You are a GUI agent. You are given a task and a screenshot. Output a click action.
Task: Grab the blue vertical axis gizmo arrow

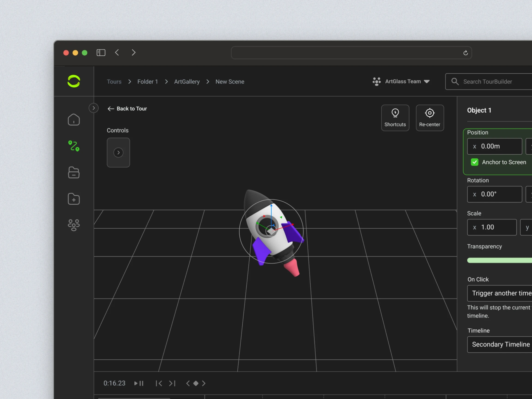(x=271, y=206)
